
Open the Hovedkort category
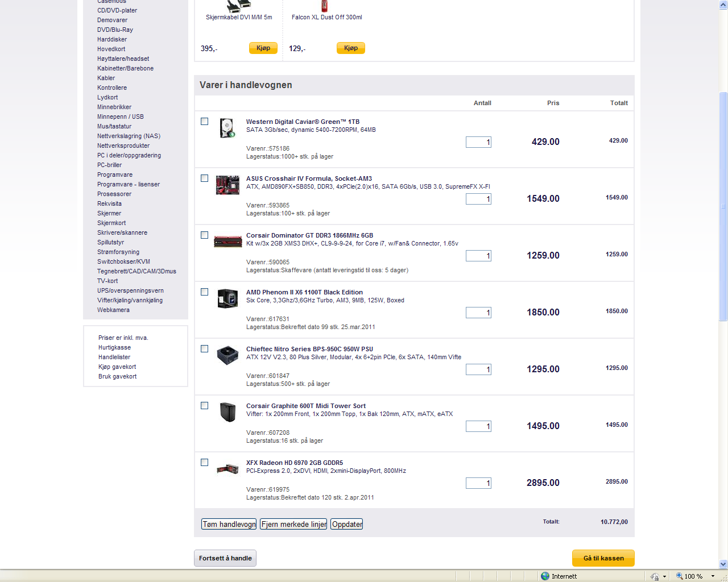(111, 49)
